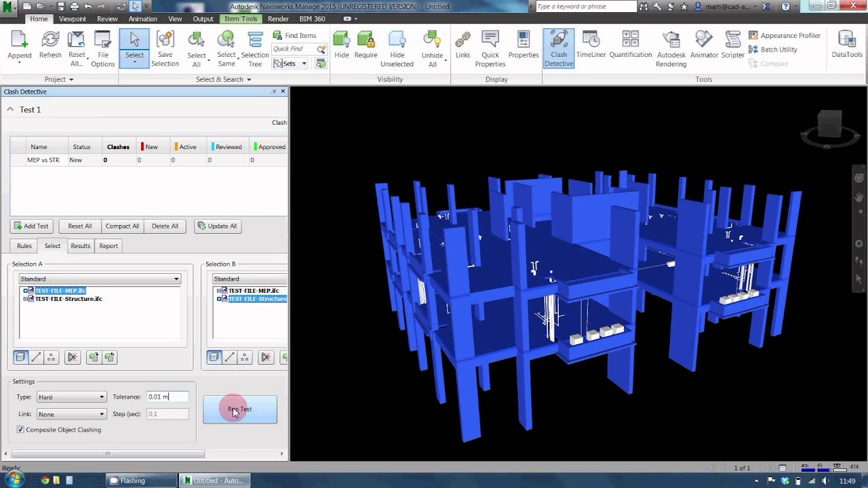868x488 pixels.
Task: Open the clash Type dropdown (Hard)
Action: [x=71, y=397]
